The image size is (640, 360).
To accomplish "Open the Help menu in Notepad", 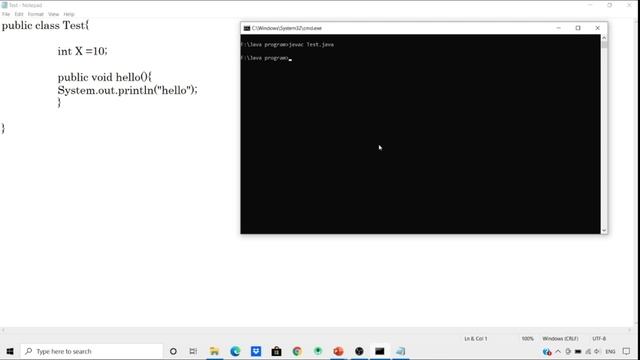I will pyautogui.click(x=69, y=14).
